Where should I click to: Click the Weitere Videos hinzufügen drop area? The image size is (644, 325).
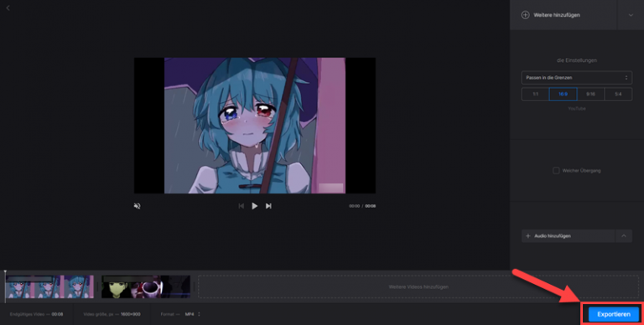pyautogui.click(x=418, y=286)
